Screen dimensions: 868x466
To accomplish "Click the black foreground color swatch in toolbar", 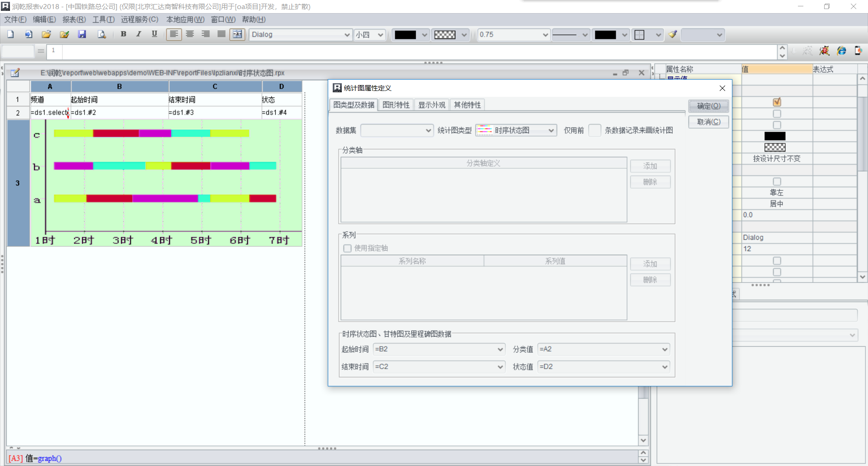I will pyautogui.click(x=405, y=35).
